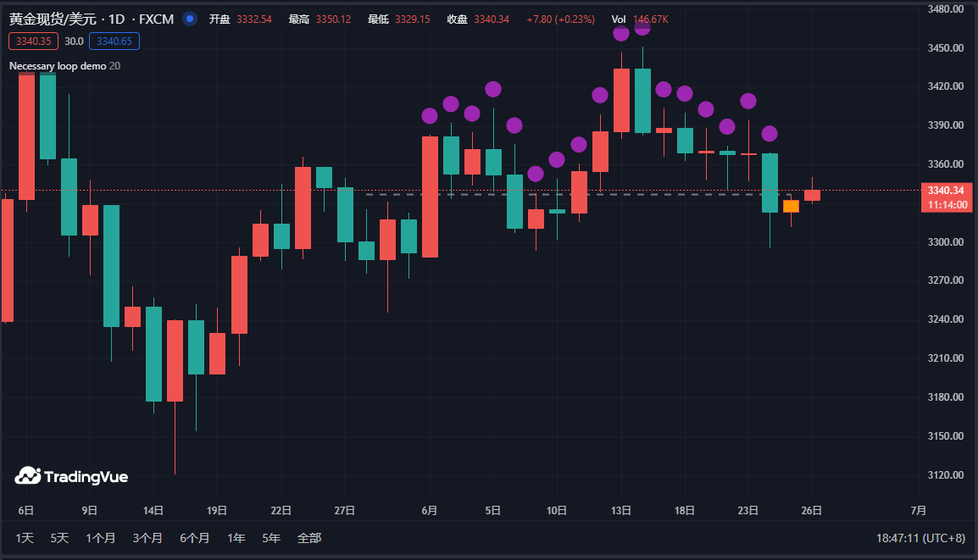Set chart range to 1年
This screenshot has height=560, width=978.
236,538
